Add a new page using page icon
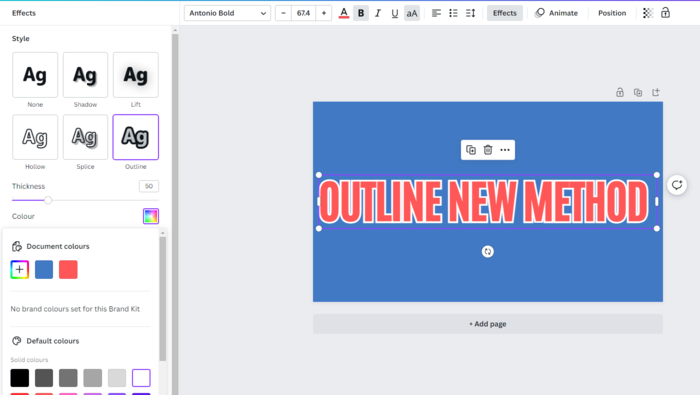 [x=656, y=92]
